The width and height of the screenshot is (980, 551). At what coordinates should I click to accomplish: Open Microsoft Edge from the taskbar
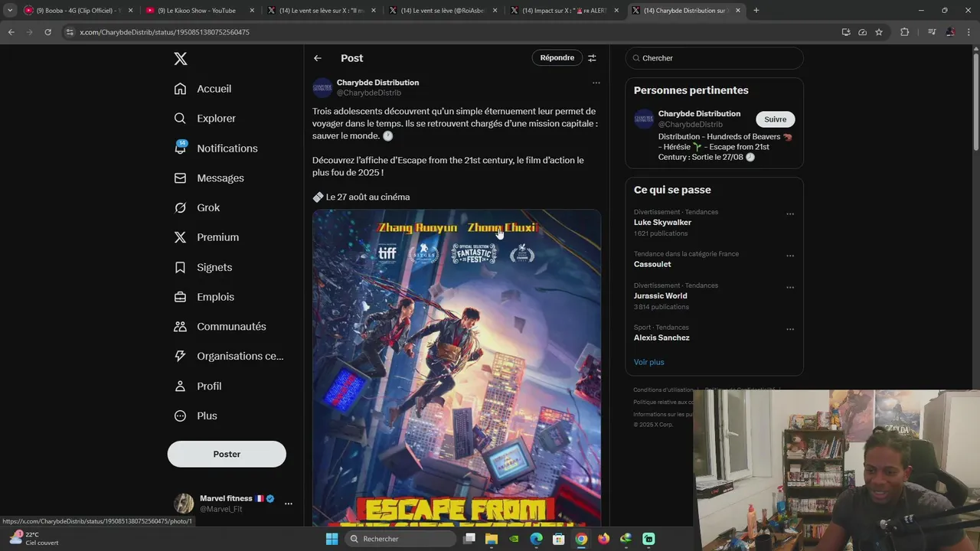(x=537, y=539)
